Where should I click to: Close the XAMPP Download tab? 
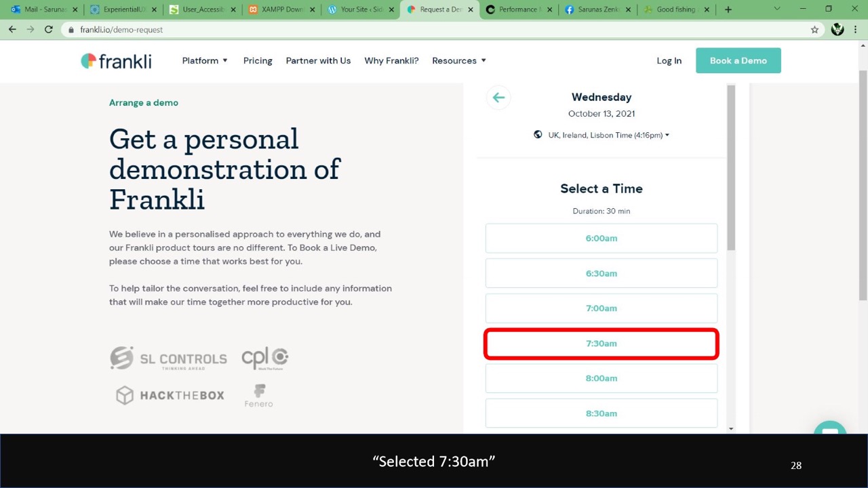pyautogui.click(x=312, y=9)
